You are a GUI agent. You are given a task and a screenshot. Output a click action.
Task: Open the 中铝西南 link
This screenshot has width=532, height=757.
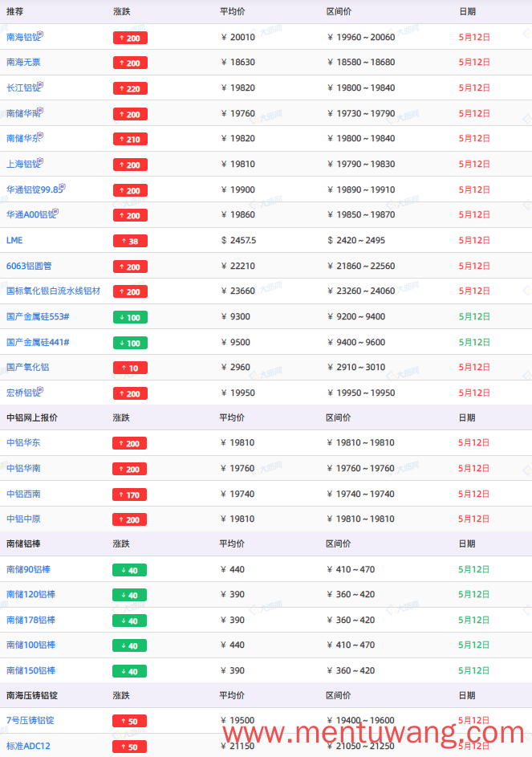23,494
